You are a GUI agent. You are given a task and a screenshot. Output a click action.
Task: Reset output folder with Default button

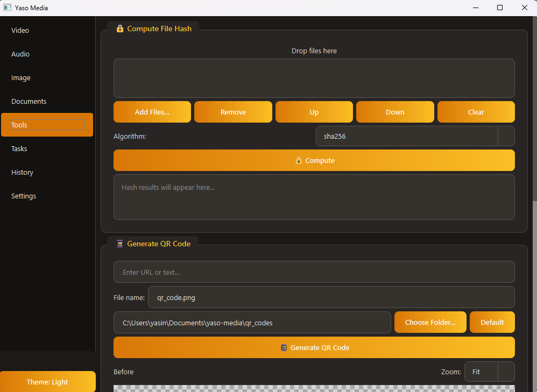point(492,322)
